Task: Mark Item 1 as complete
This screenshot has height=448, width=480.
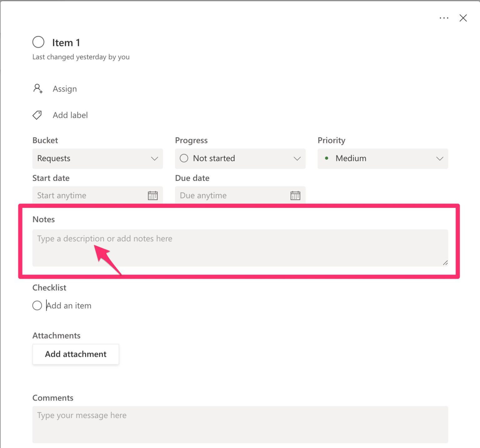Action: pyautogui.click(x=38, y=42)
